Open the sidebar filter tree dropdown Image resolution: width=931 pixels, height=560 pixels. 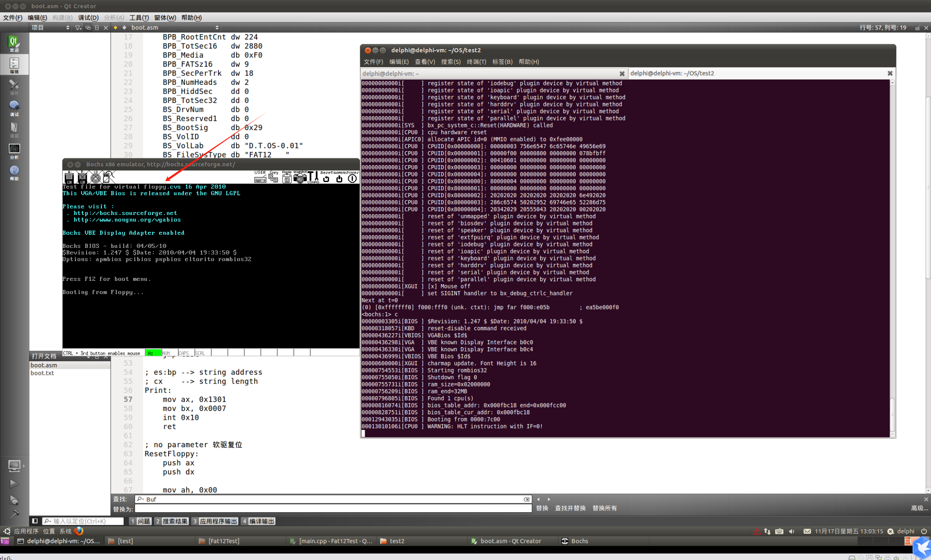pos(78,27)
